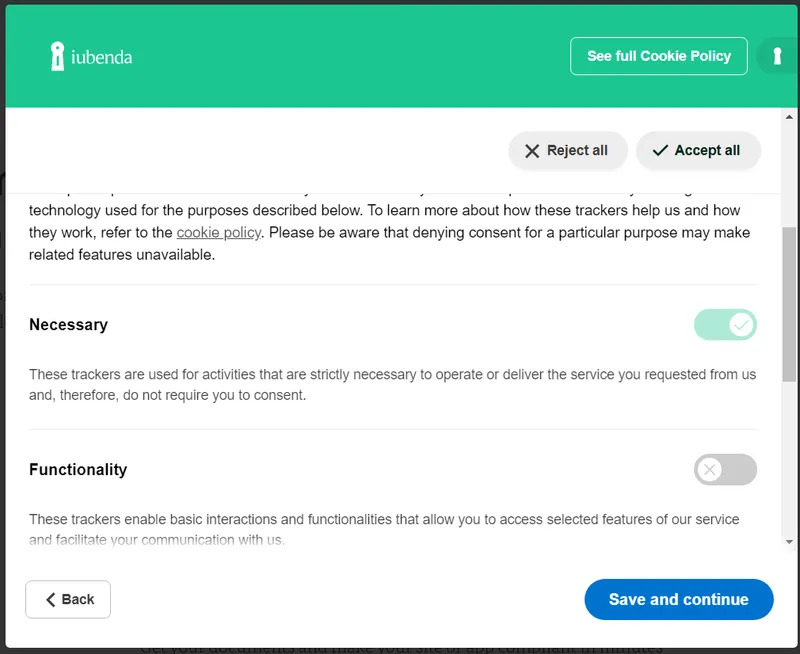800x654 pixels.
Task: Open the cookie policy link
Action: (x=219, y=232)
